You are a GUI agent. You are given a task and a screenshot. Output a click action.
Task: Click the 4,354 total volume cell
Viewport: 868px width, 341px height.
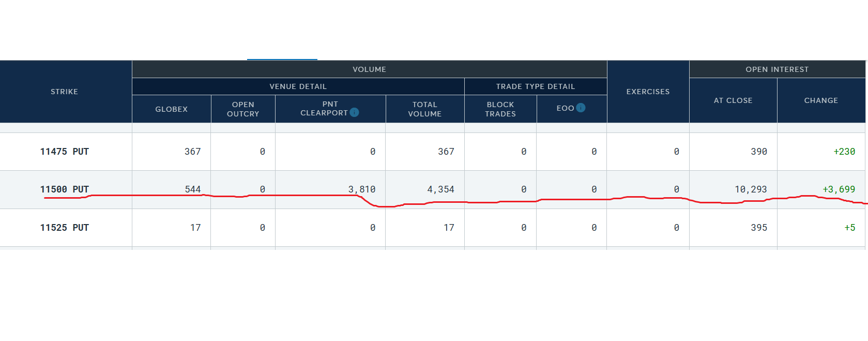point(440,189)
